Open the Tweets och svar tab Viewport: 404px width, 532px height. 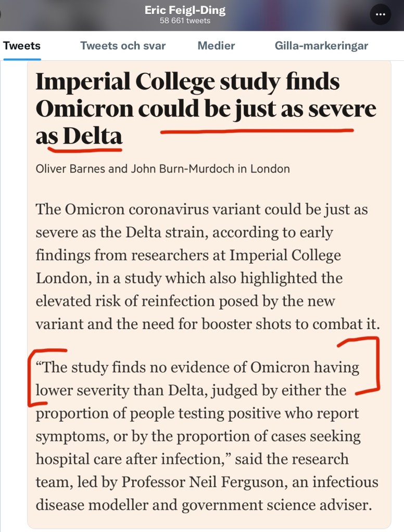point(123,46)
